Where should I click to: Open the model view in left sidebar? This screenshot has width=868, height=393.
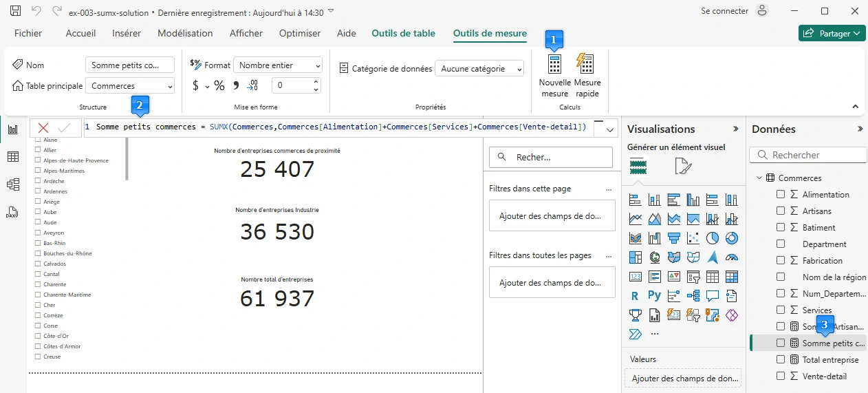point(12,184)
